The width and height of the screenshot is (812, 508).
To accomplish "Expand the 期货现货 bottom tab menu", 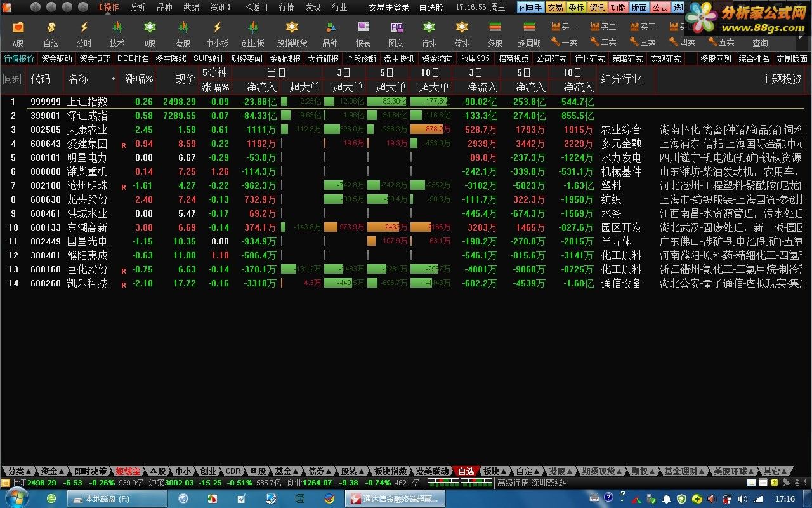I will tap(603, 471).
